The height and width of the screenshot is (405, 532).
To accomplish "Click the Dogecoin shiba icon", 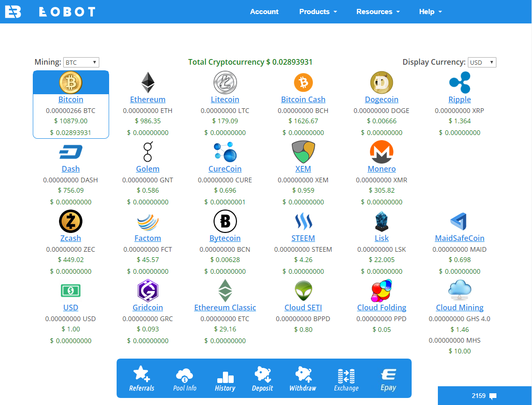I will pyautogui.click(x=381, y=82).
